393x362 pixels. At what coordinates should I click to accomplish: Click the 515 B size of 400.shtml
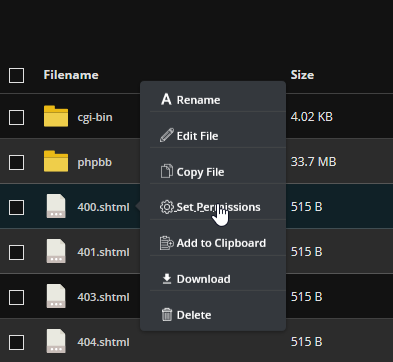pos(306,207)
